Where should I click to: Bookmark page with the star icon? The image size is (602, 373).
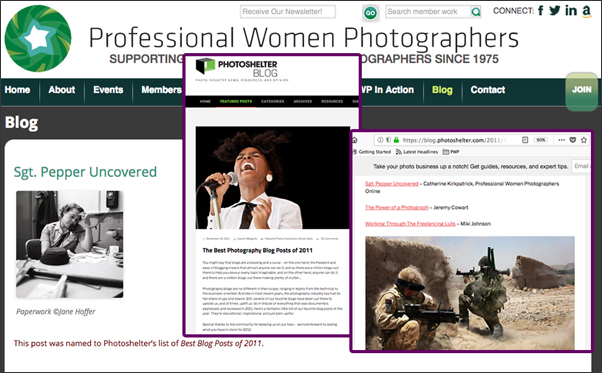point(584,140)
